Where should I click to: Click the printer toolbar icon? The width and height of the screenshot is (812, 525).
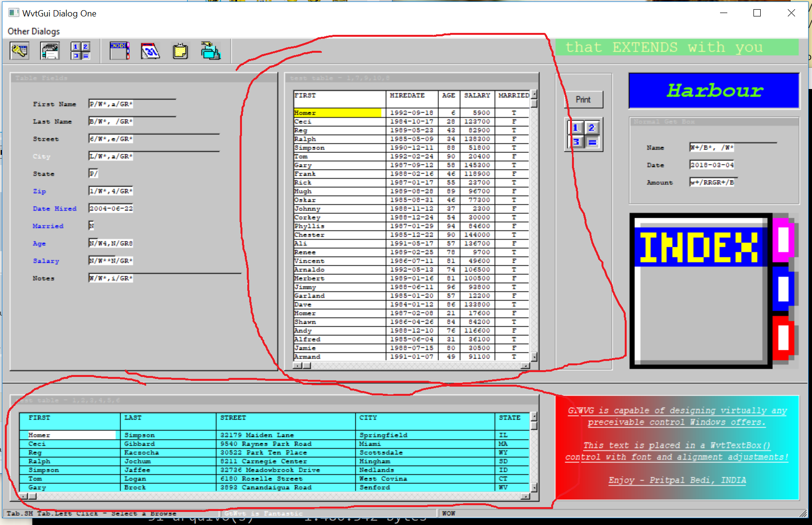(50, 51)
